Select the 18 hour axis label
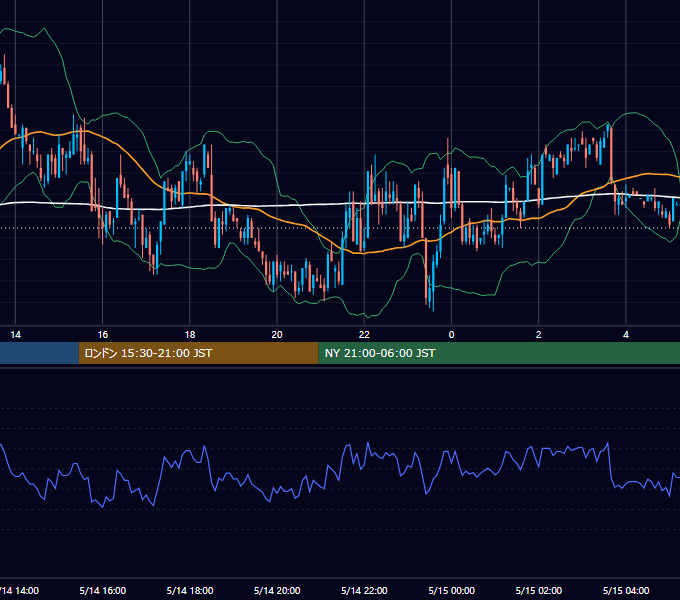This screenshot has height=600, width=680. pyautogui.click(x=190, y=335)
